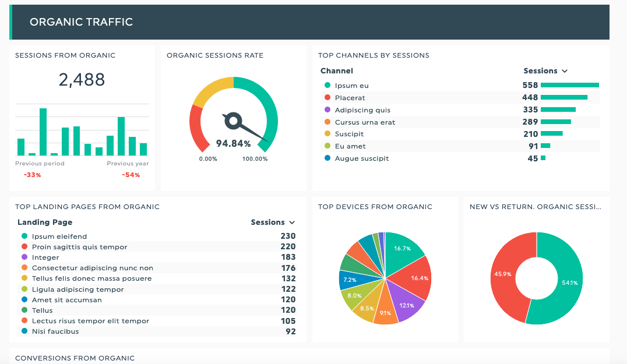Viewport: 627px width, 364px height.
Task: Click the 16.4% red pie slice
Action: (x=416, y=278)
